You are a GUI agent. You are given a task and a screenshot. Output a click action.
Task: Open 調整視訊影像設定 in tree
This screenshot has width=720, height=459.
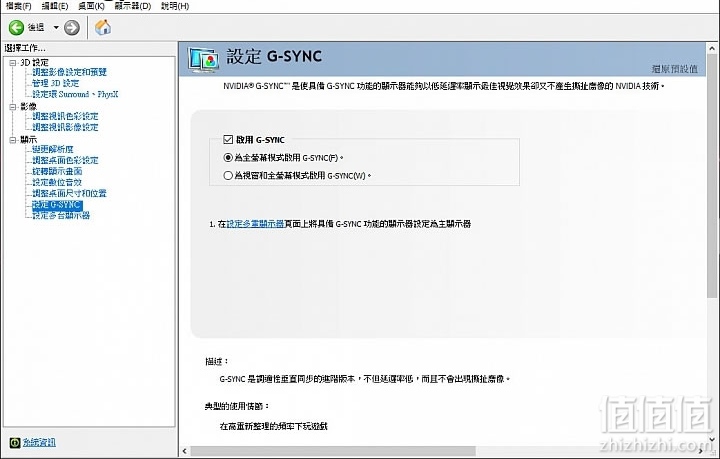[x=65, y=127]
